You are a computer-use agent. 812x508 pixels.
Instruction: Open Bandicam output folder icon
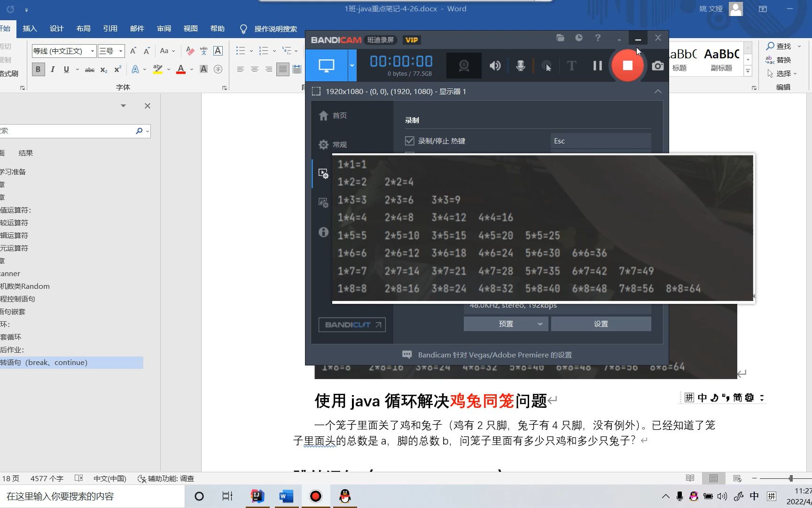[560, 38]
